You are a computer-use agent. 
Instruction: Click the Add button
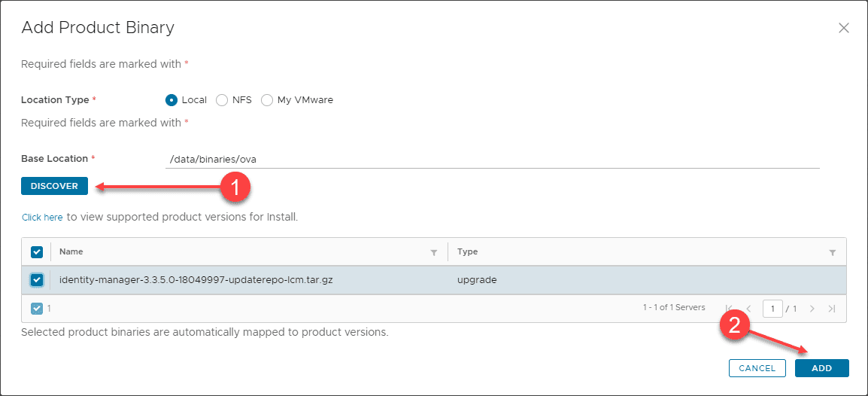pyautogui.click(x=821, y=368)
